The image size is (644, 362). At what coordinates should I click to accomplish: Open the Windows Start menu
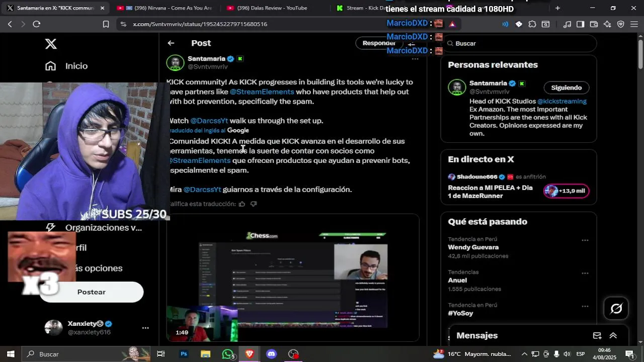tap(11, 354)
